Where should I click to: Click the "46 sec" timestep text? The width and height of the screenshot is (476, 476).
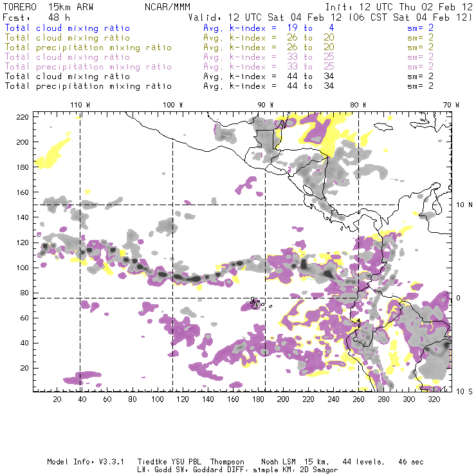[411, 462]
